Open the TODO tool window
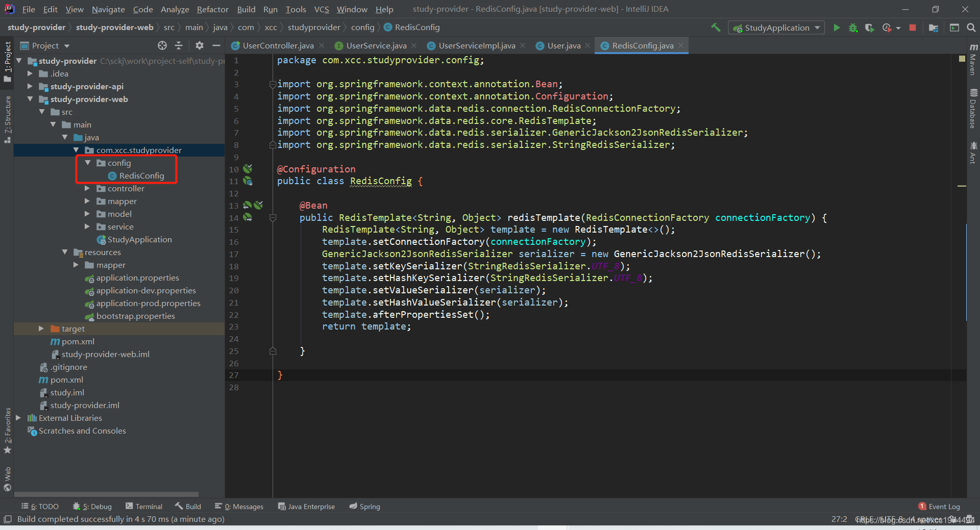The height and width of the screenshot is (530, 980). click(40, 507)
